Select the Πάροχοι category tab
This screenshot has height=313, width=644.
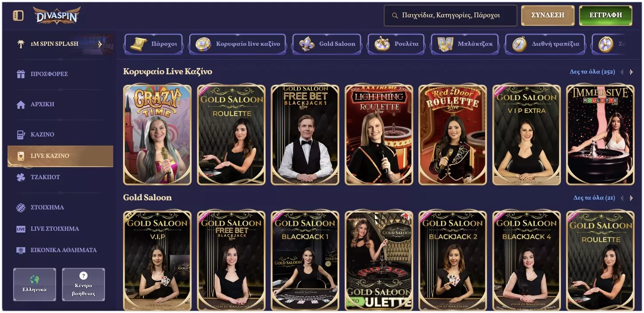tap(154, 44)
